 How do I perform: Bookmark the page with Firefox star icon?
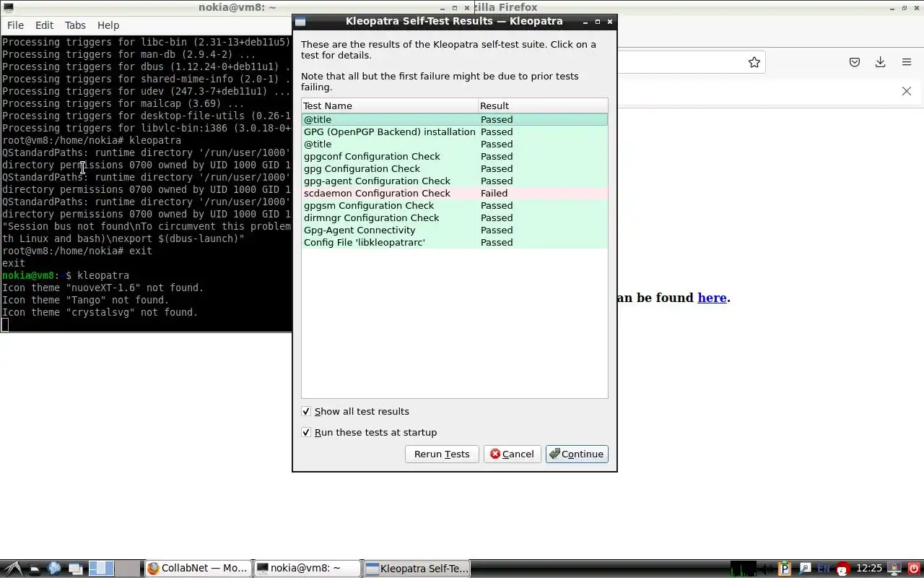tap(754, 62)
